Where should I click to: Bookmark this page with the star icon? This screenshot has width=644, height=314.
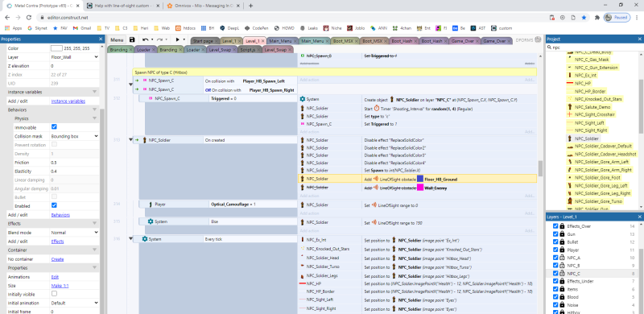pyautogui.click(x=584, y=18)
